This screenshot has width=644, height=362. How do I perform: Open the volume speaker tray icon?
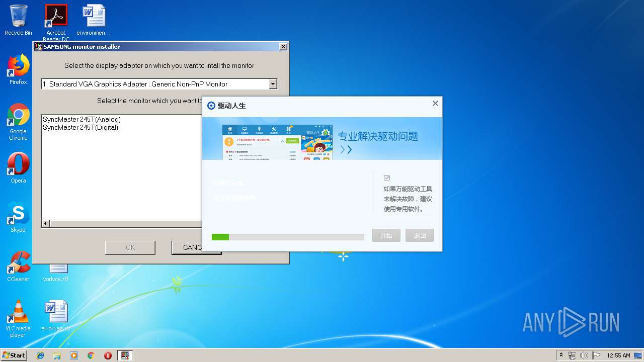(x=584, y=355)
